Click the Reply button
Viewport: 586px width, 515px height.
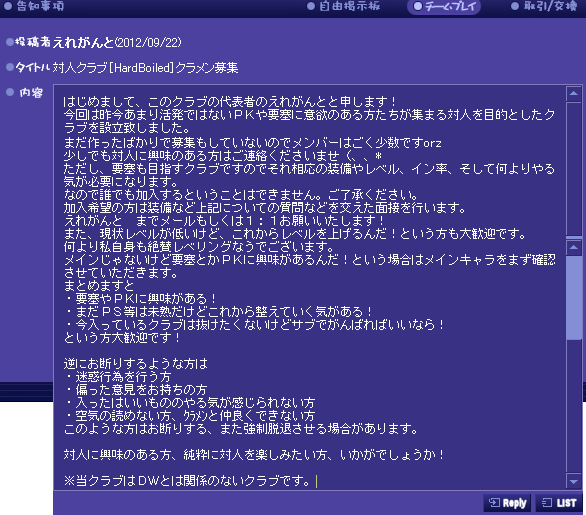point(507,503)
